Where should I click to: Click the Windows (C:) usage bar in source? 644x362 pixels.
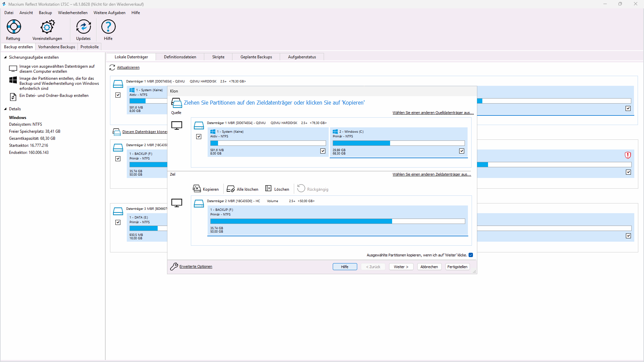click(x=398, y=143)
